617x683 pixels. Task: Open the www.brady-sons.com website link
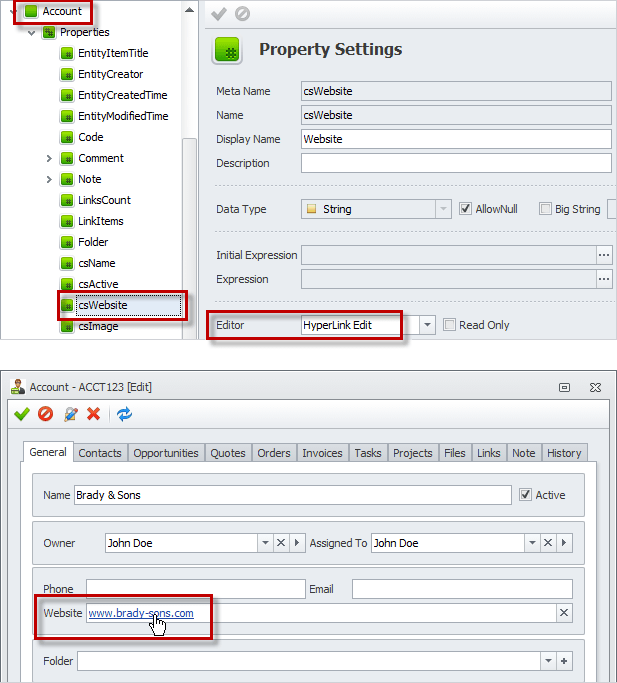click(140, 613)
